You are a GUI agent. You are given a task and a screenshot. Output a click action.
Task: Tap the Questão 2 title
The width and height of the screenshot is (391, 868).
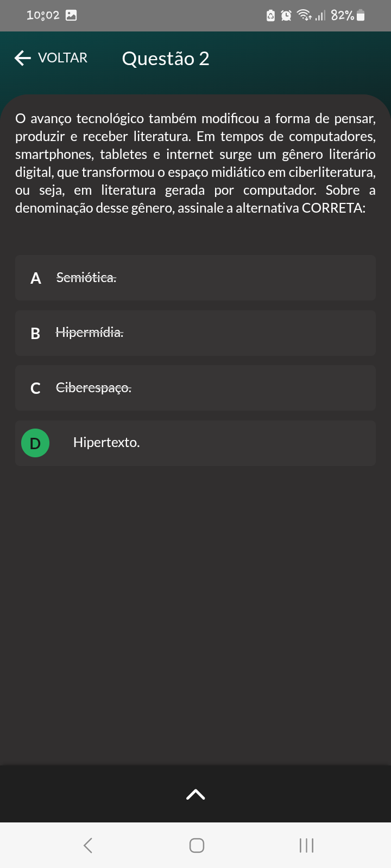(x=166, y=59)
